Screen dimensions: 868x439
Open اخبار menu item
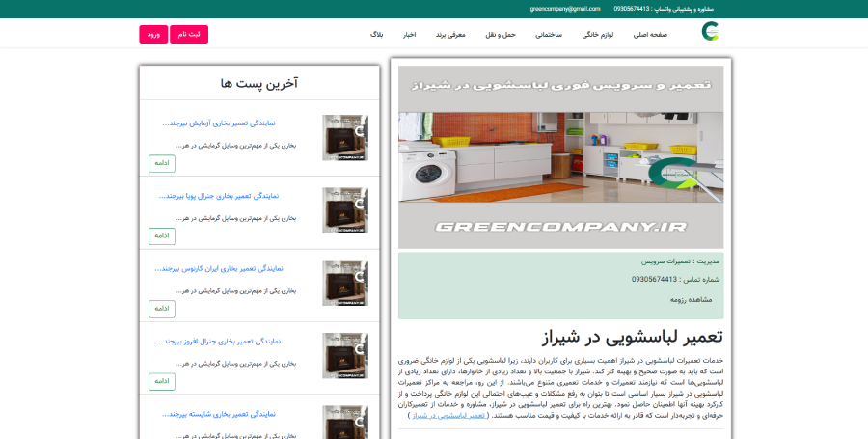pos(409,35)
